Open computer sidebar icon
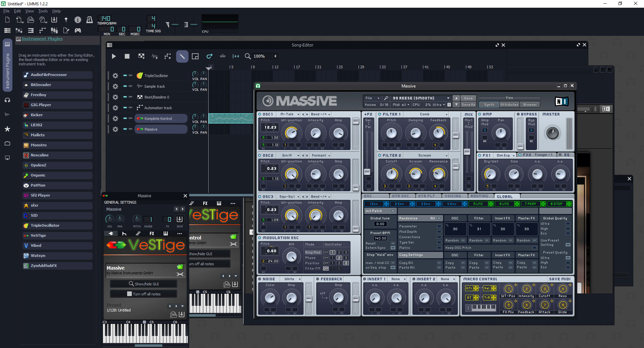644x348 pixels. point(7,158)
